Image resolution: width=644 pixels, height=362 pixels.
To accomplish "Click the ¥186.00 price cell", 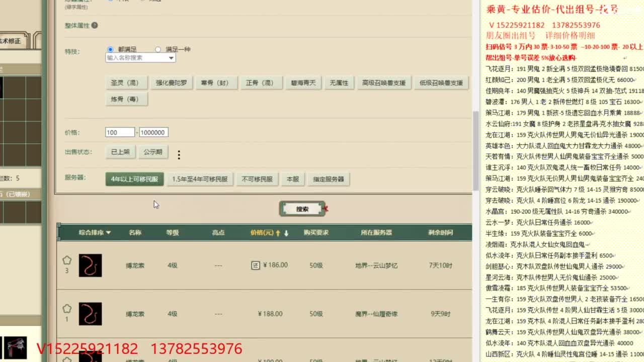I will pos(275,265).
